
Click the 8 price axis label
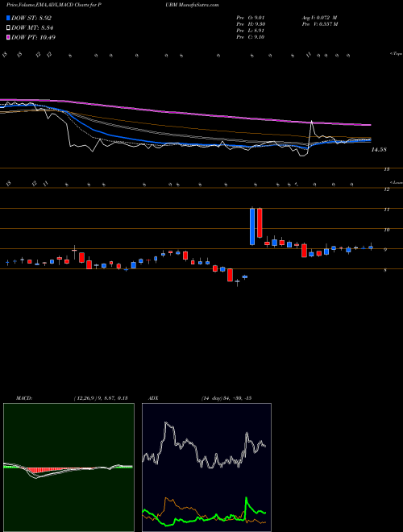pos(385,270)
